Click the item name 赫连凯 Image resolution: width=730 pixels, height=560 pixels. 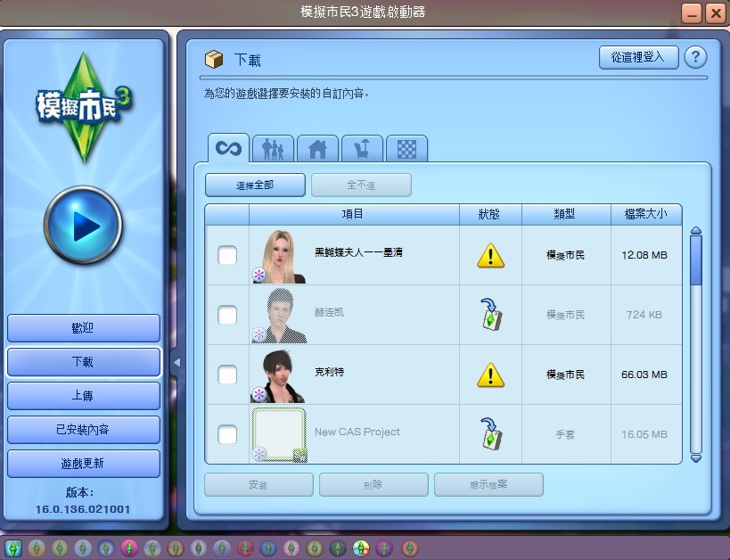(x=329, y=312)
